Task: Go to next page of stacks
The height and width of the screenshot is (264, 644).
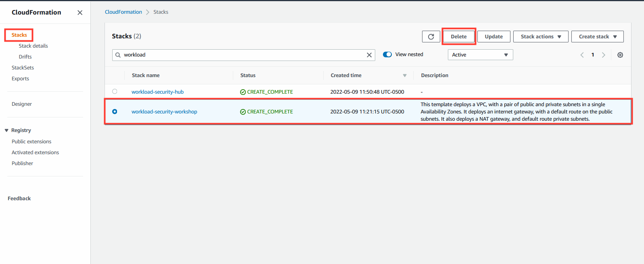Action: coord(604,55)
